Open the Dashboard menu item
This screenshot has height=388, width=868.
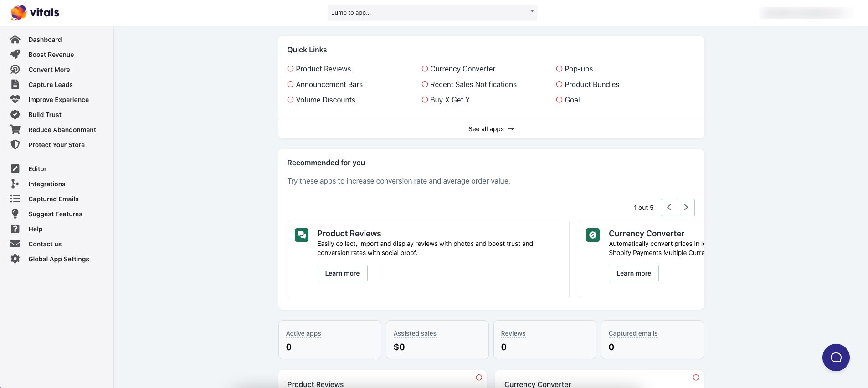tap(45, 40)
